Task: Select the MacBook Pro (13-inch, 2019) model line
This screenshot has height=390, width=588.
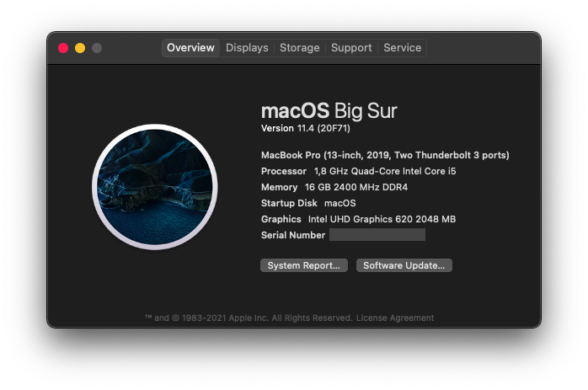Action: [385, 155]
